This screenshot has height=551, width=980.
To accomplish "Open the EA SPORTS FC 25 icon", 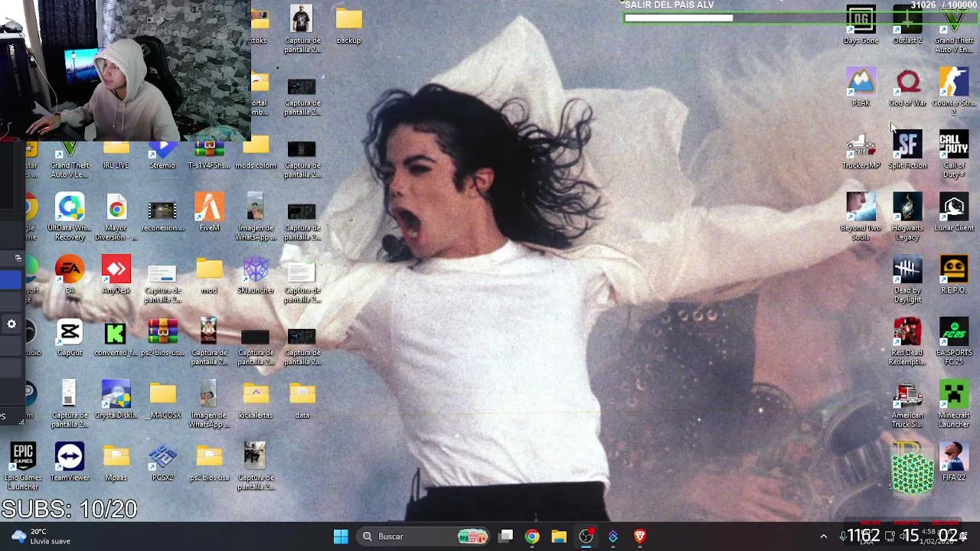I will [x=954, y=342].
